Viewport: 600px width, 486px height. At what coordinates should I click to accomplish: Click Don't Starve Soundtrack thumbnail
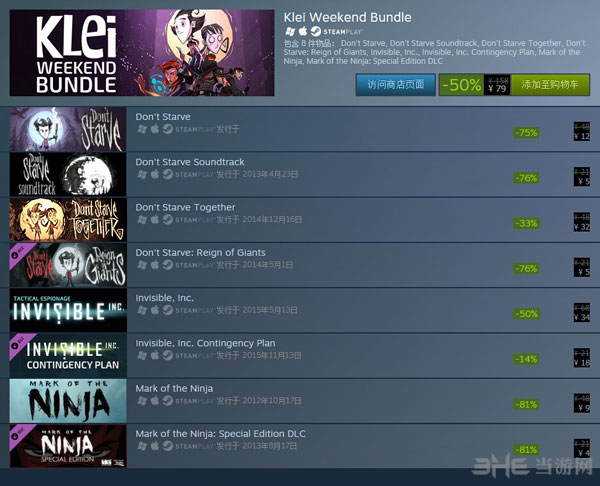(x=68, y=175)
